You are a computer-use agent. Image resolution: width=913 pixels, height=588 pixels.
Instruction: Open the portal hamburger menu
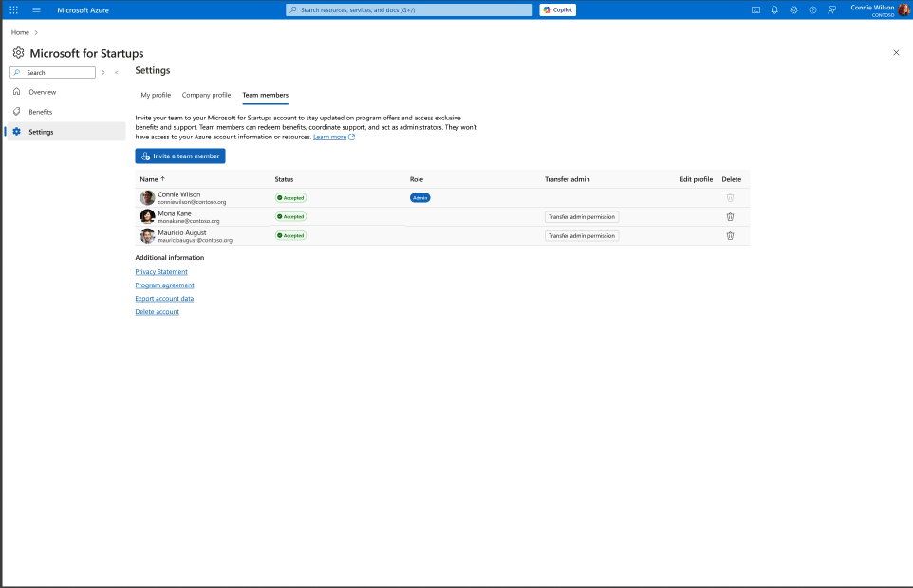(x=37, y=9)
